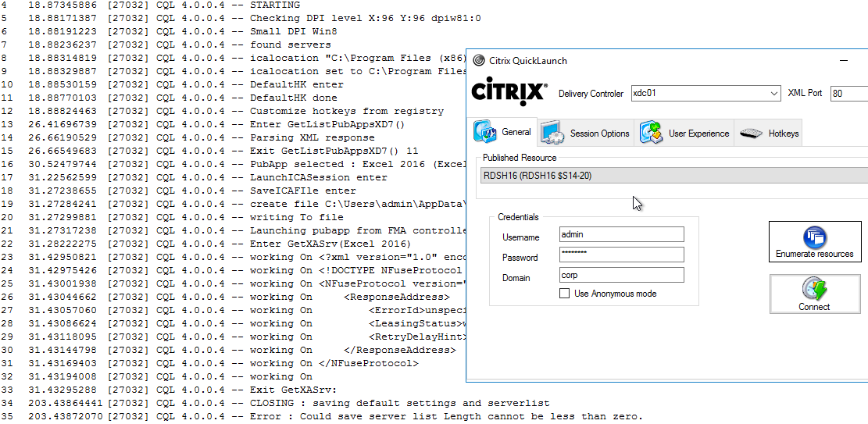This screenshot has height=424, width=868.
Task: Select log line 'Exit GetListPubAppsXD7() 11'
Action: [x=210, y=151]
